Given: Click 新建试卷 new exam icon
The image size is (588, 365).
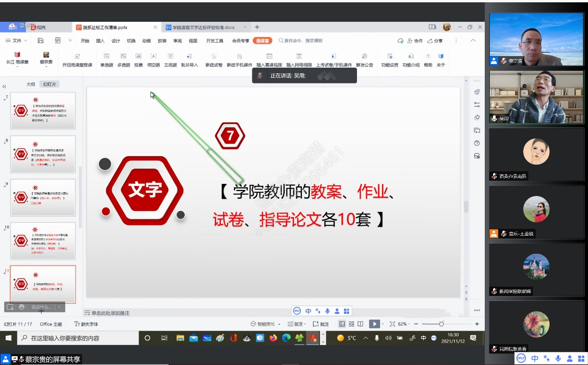Looking at the screenshot, I should (213, 57).
